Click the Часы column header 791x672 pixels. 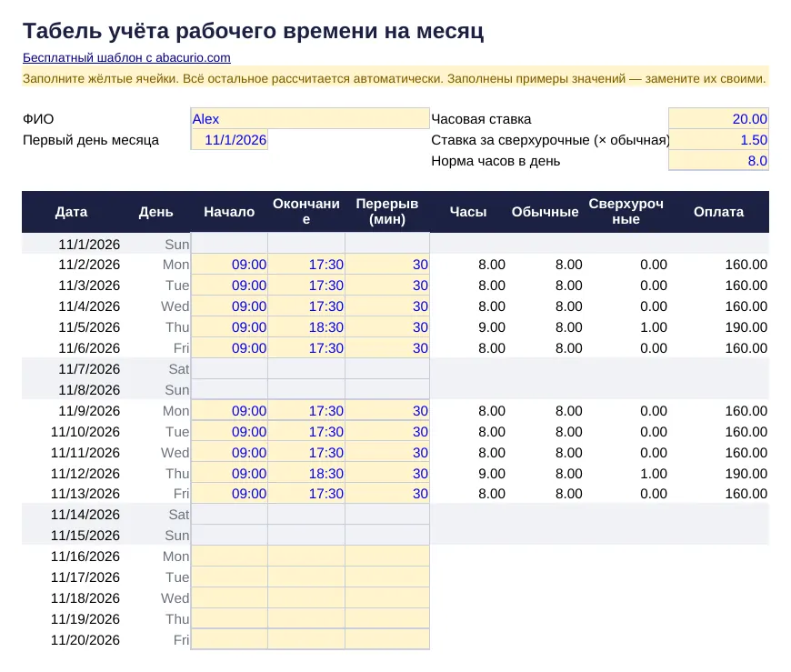pyautogui.click(x=468, y=212)
